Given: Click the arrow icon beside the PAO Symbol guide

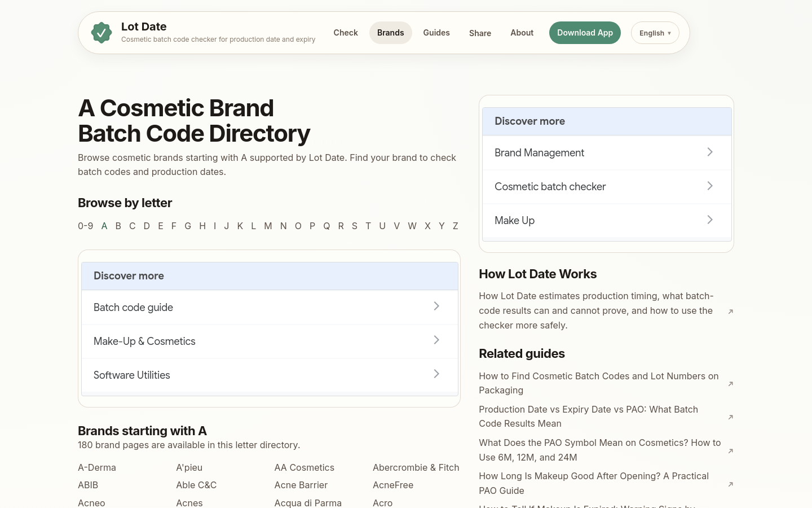Looking at the screenshot, I should click(x=731, y=451).
